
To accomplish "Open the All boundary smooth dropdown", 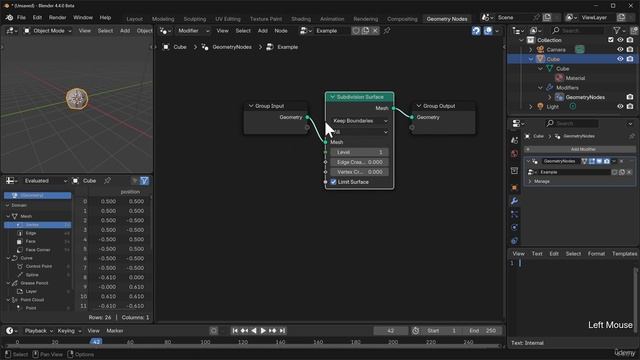I will [x=360, y=132].
